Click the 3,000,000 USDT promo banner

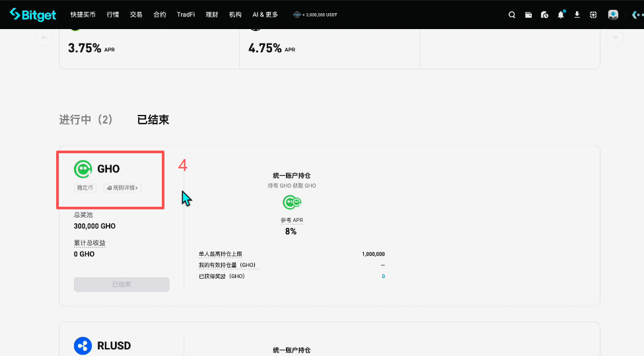click(x=315, y=15)
